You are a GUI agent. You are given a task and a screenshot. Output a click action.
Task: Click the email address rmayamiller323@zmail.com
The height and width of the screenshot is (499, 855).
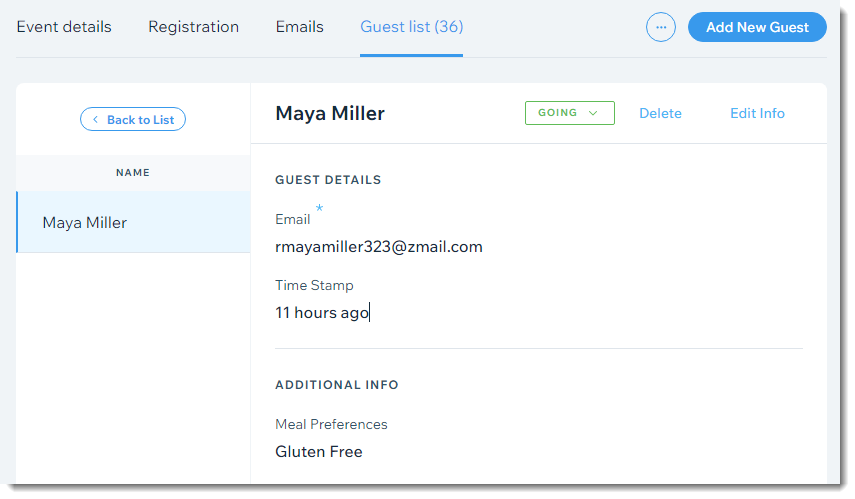coord(379,247)
